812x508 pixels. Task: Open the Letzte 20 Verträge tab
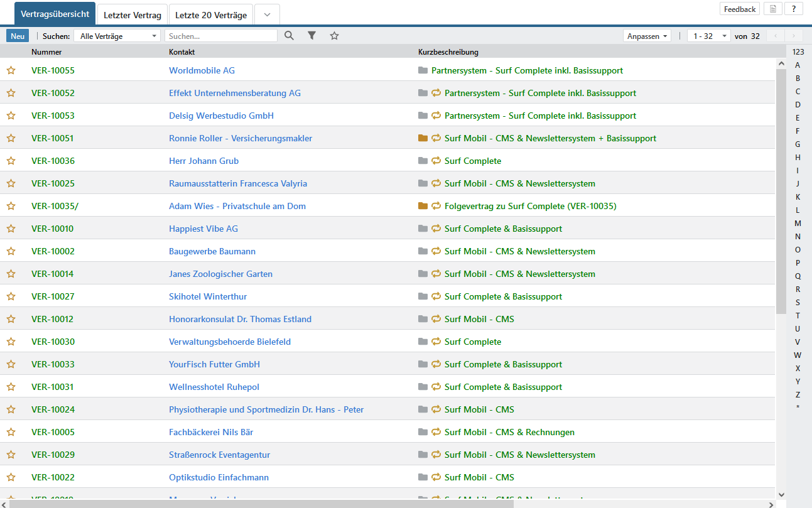click(210, 14)
